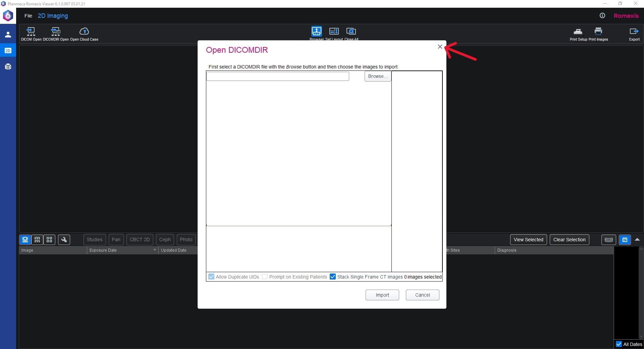Viewport: 644px width, 349px height.
Task: Open the File menu
Action: (x=28, y=16)
